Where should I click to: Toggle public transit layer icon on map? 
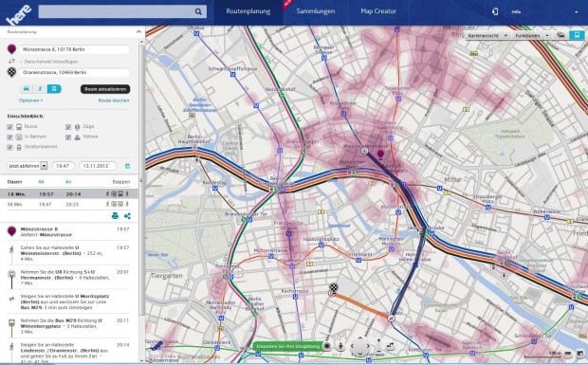point(577,35)
